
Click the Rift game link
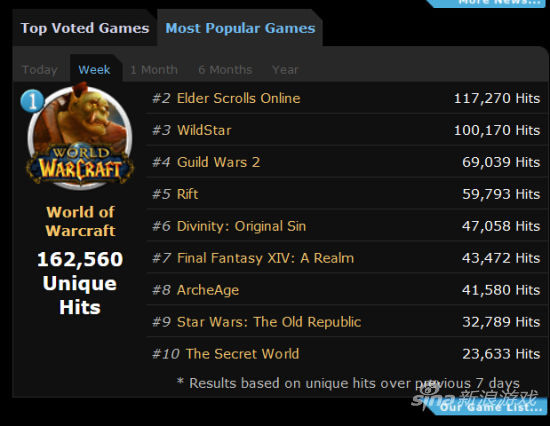click(188, 194)
